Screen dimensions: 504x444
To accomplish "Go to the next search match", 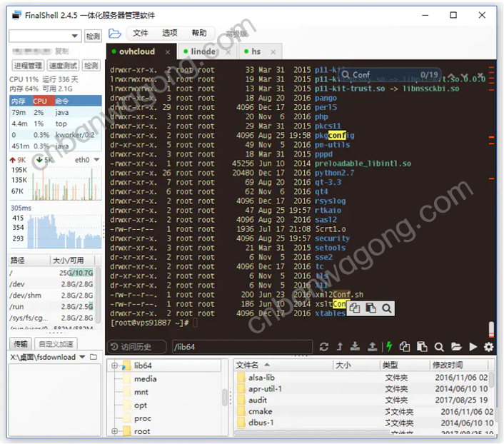I will pos(465,76).
